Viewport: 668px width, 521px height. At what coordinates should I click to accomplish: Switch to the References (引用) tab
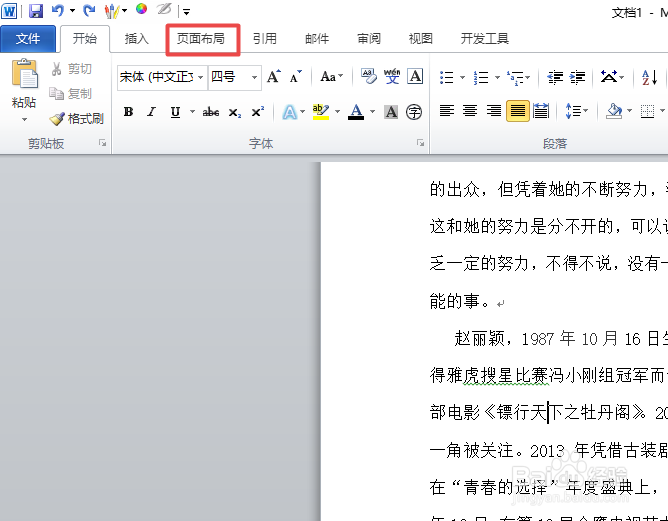tap(265, 39)
